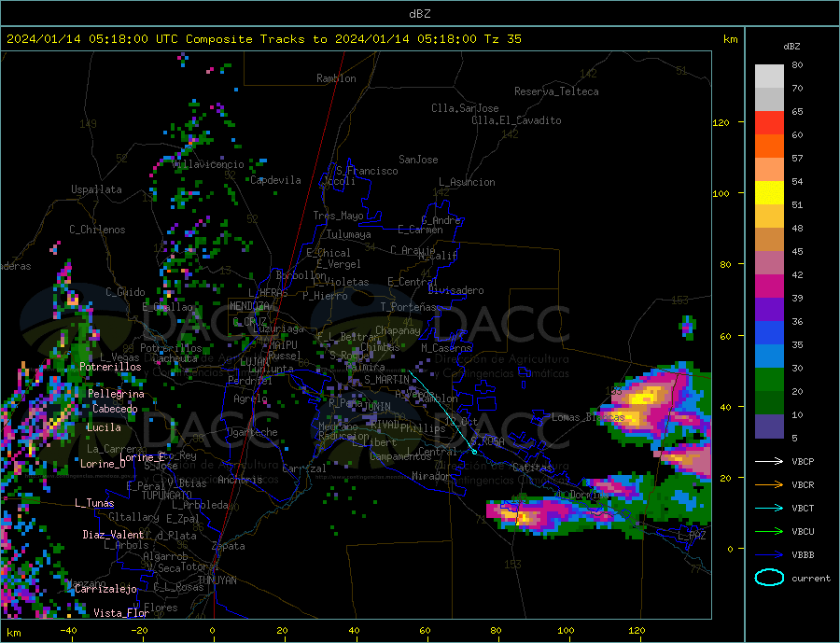
Task: Click the '-40' tick on the horizontal km axis
Action: click(x=68, y=631)
